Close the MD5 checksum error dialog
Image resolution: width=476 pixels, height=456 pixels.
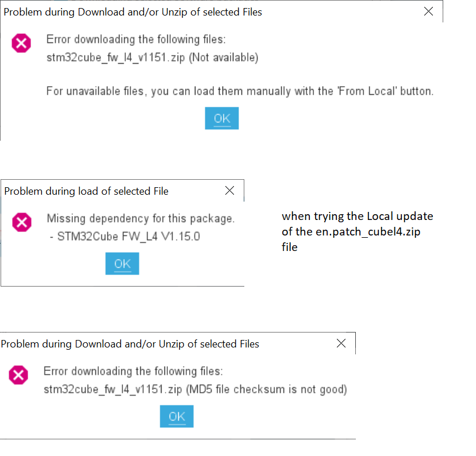[x=341, y=343]
